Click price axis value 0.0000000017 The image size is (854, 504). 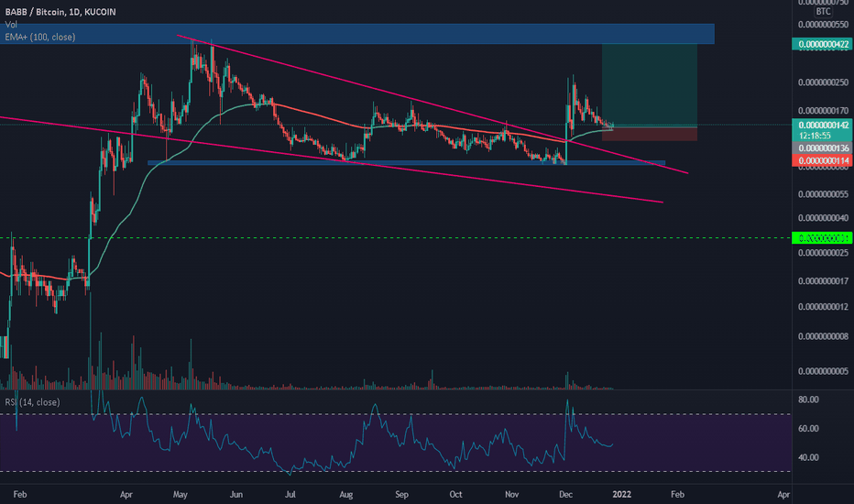823,281
